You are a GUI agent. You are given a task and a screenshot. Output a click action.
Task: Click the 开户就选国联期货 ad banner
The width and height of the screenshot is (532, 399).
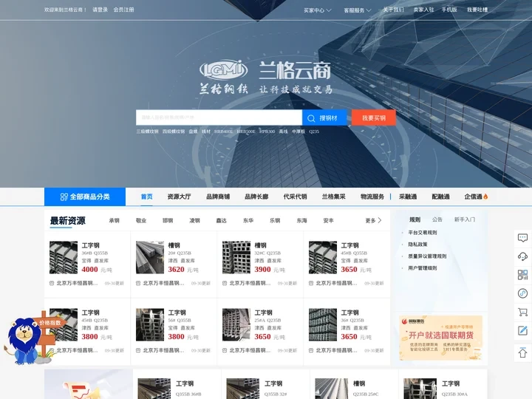click(440, 338)
